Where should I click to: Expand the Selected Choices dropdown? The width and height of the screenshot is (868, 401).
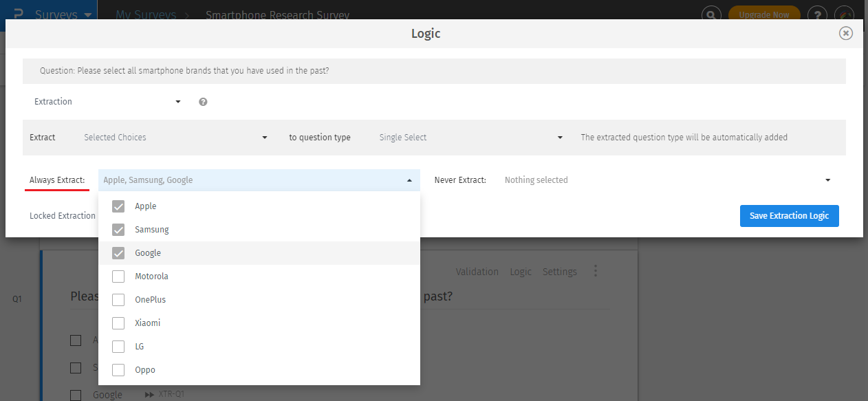tap(175, 138)
